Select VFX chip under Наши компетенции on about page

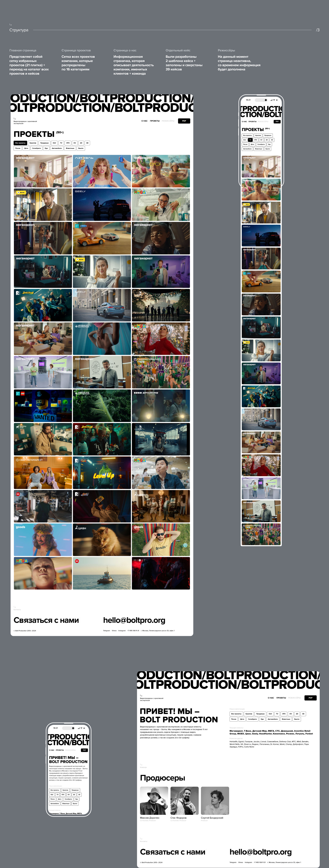pyautogui.click(x=283, y=714)
